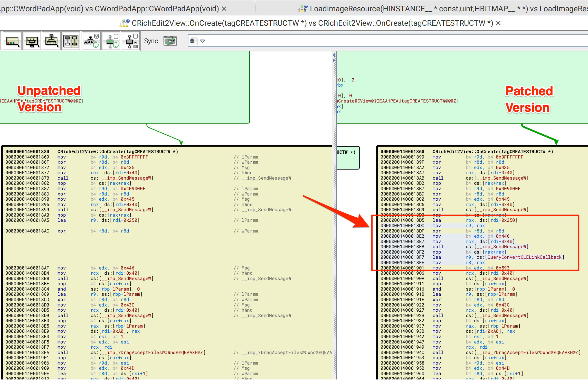Select patched 0x43C mov at 0000000140001922

click(445, 305)
